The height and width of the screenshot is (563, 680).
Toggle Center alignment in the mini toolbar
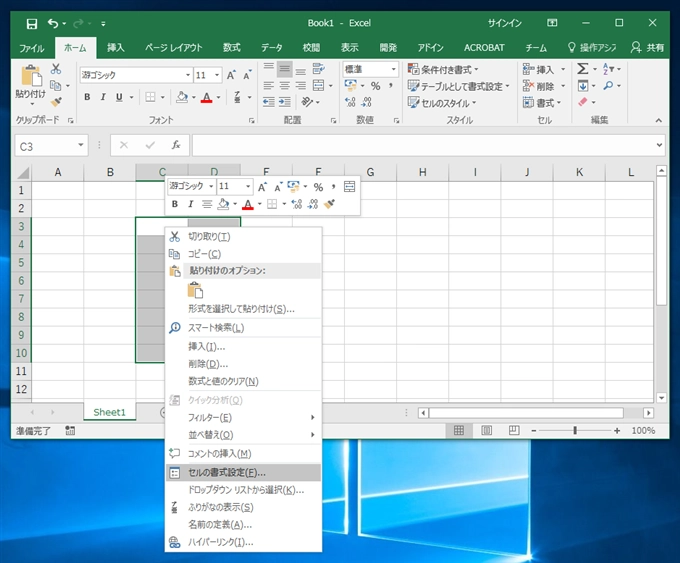(206, 204)
